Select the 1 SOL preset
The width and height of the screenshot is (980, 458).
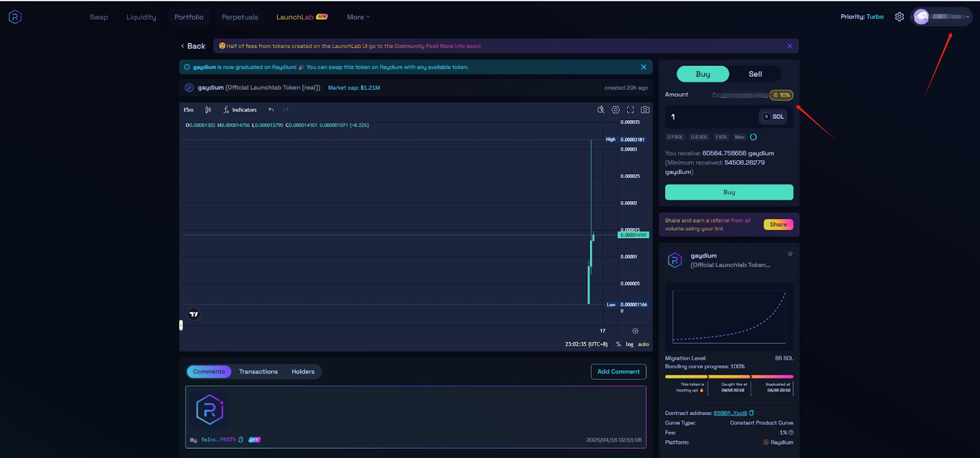[x=722, y=137]
